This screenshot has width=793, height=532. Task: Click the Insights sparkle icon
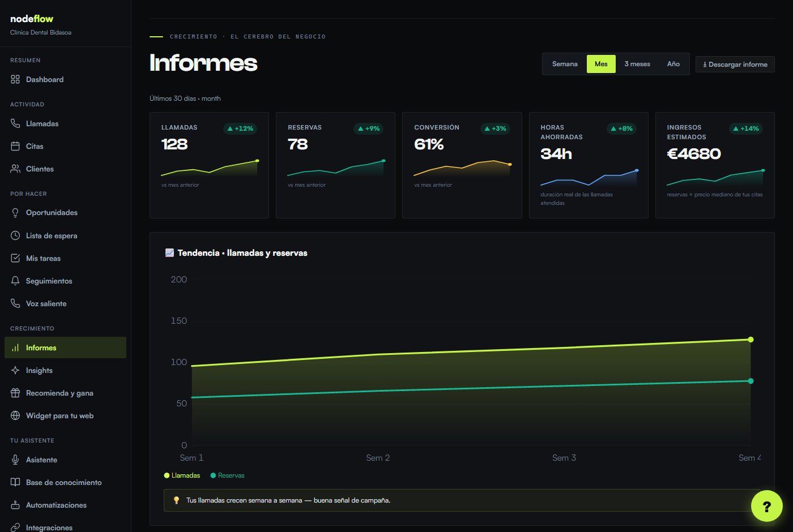click(15, 370)
